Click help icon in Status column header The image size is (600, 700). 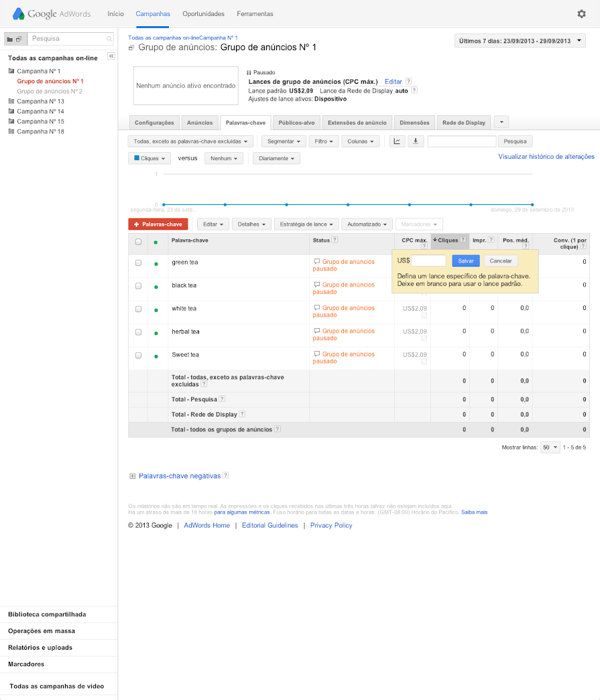(335, 240)
